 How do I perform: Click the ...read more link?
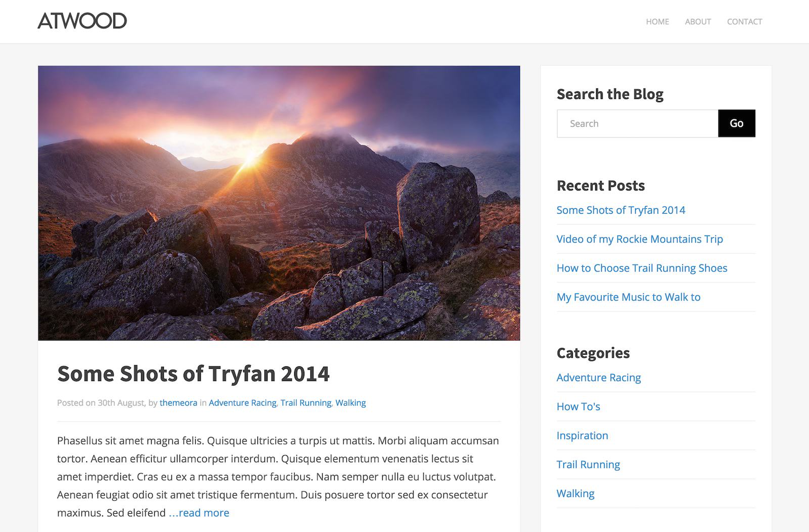coord(199,513)
